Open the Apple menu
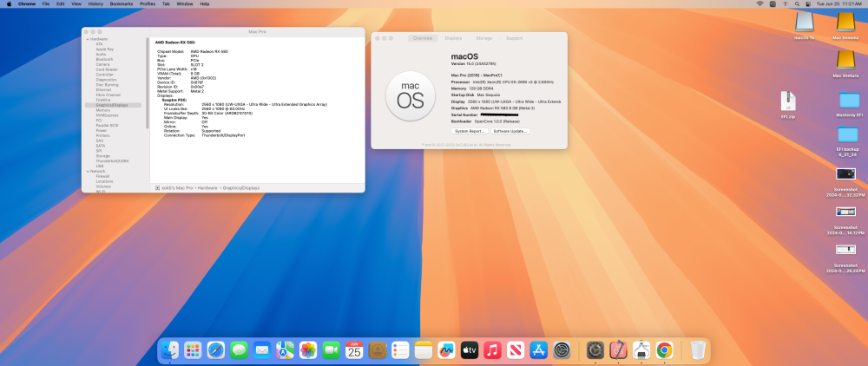The height and width of the screenshot is (366, 868). tap(9, 3)
